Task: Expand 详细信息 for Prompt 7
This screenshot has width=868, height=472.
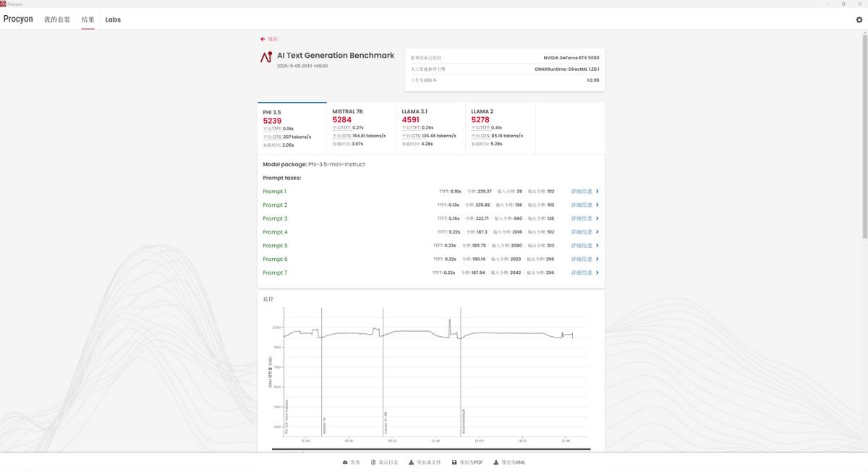Action: coord(584,273)
